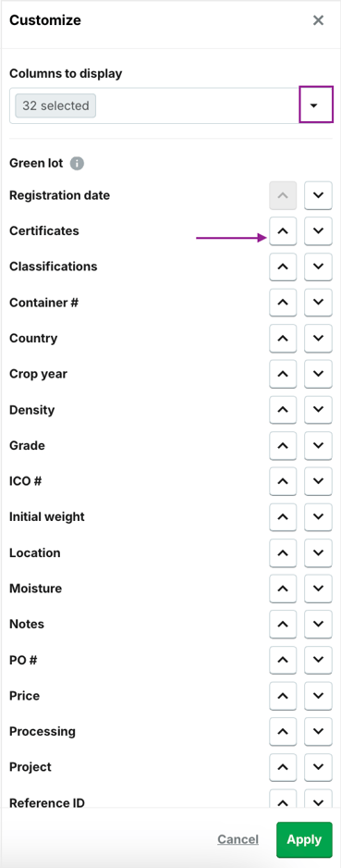Cancel the customization changes

pos(237,839)
